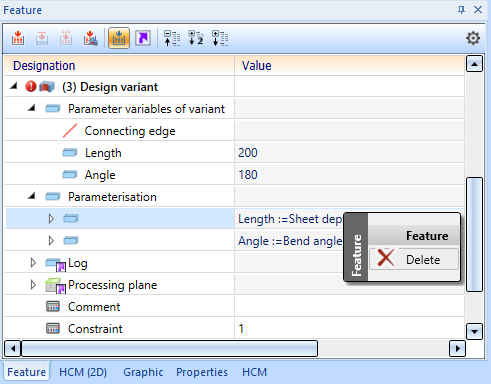
Task: Click the fourth red toolbar icon with magnifier
Action: coord(90,38)
